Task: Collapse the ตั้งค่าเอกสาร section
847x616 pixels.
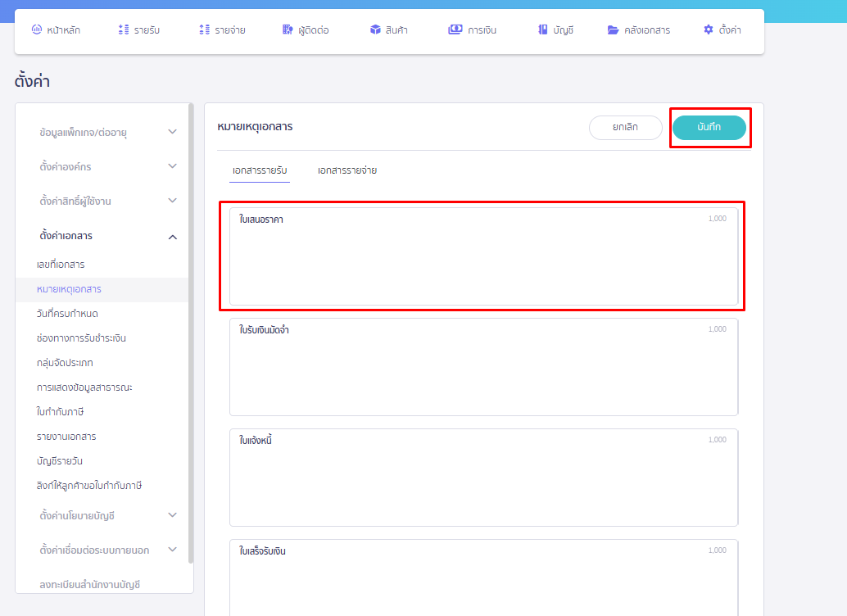Action: (x=172, y=237)
